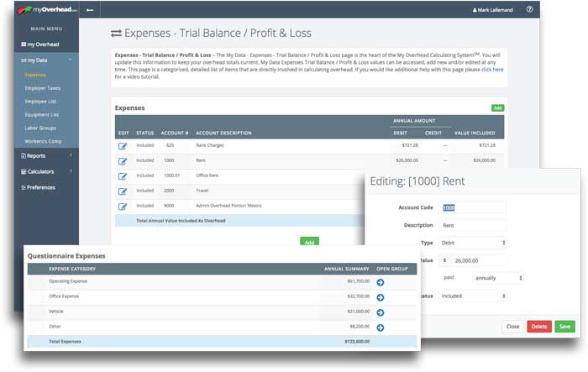Open Equipment List in sidebar
The height and width of the screenshot is (372, 588).
coord(42,115)
